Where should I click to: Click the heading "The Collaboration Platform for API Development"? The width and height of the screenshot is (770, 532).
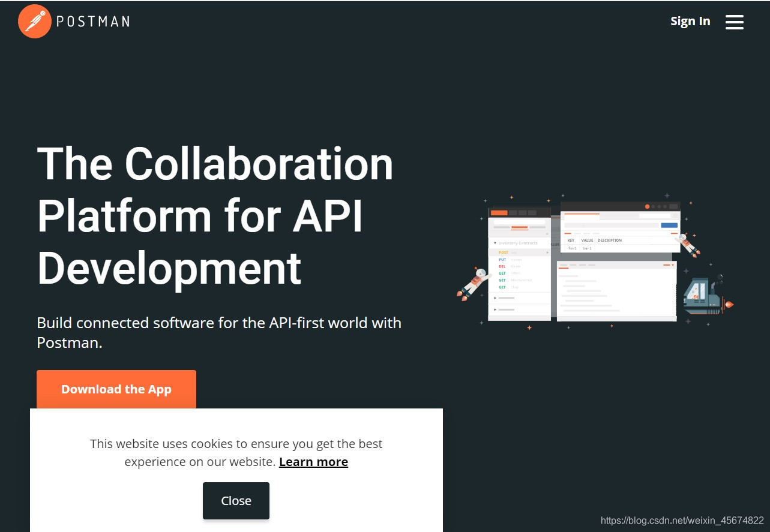point(215,215)
